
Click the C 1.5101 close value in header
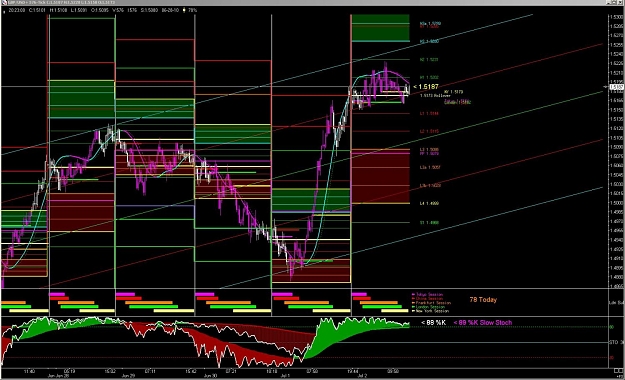(37, 10)
